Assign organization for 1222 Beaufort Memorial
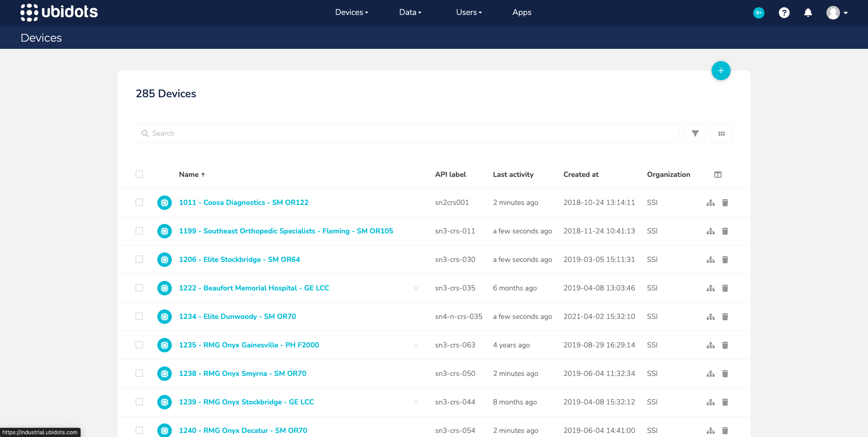The height and width of the screenshot is (437, 868). click(711, 288)
